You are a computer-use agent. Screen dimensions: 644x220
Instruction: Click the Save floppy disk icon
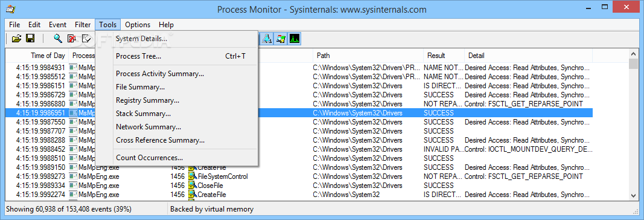coord(30,39)
